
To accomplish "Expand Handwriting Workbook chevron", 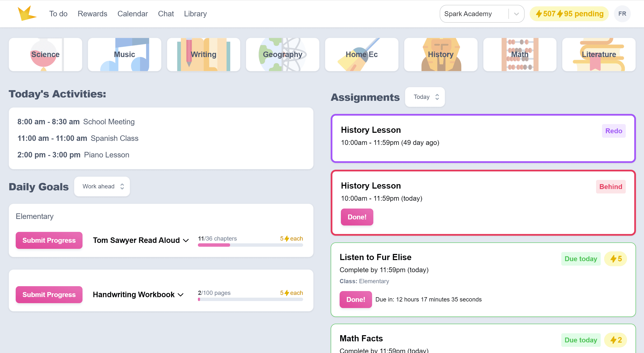I will [181, 295].
